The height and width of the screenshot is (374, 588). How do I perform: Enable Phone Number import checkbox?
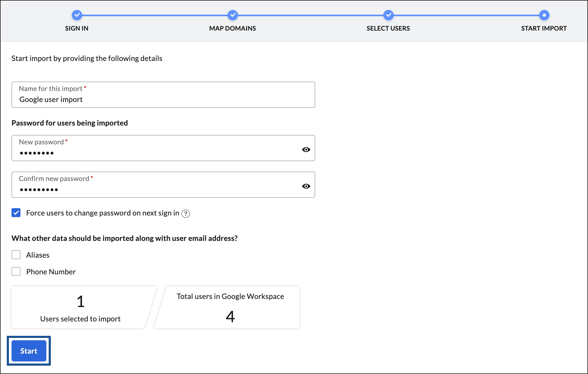[x=15, y=271]
